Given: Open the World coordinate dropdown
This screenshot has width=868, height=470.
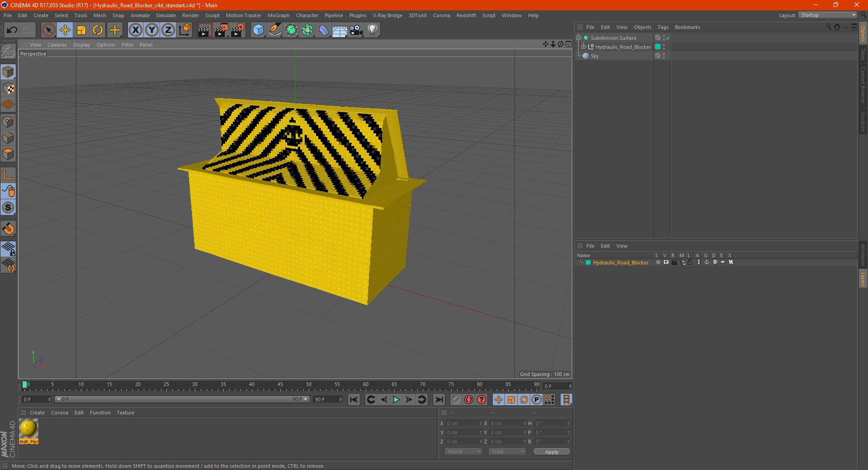Looking at the screenshot, I should (x=463, y=451).
